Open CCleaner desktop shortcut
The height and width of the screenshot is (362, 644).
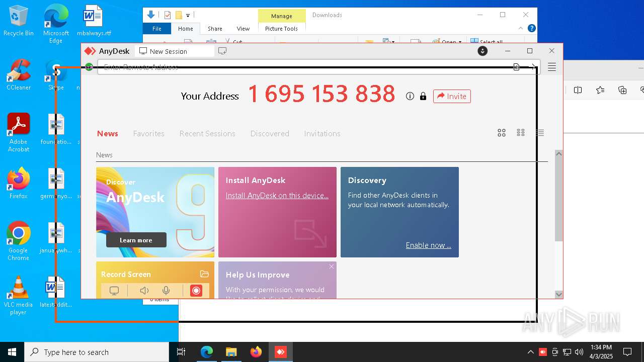click(x=19, y=75)
